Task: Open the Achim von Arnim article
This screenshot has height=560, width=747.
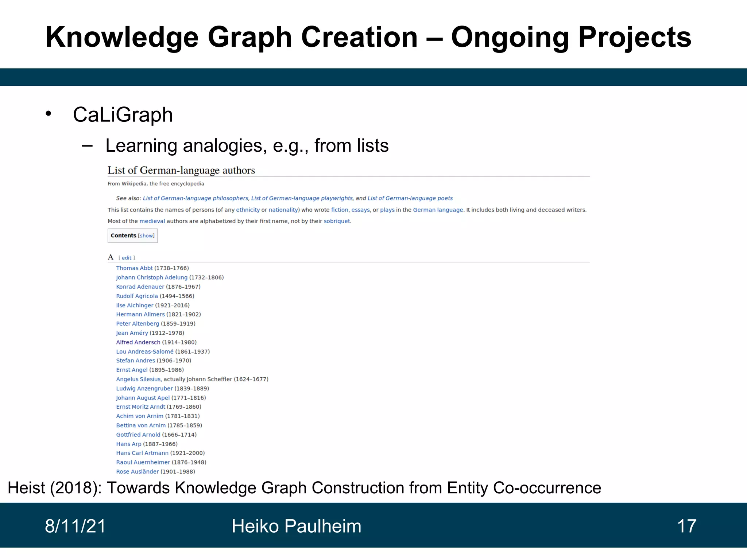Action: (x=140, y=416)
